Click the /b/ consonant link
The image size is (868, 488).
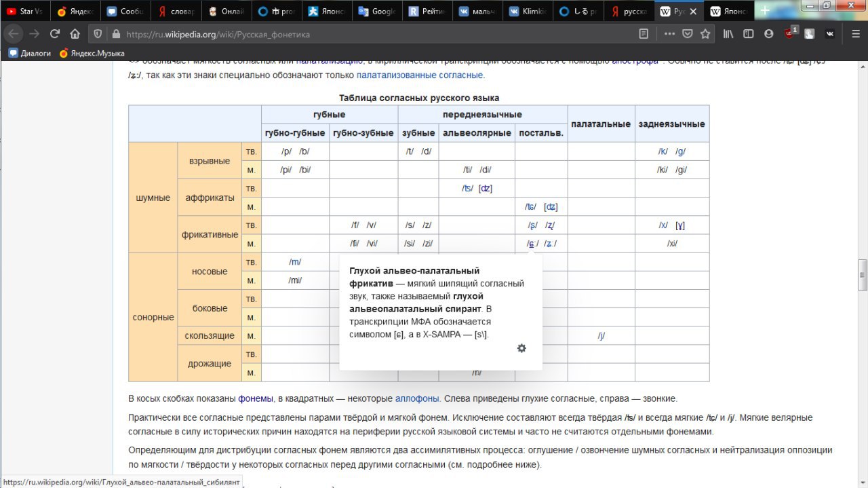point(304,151)
